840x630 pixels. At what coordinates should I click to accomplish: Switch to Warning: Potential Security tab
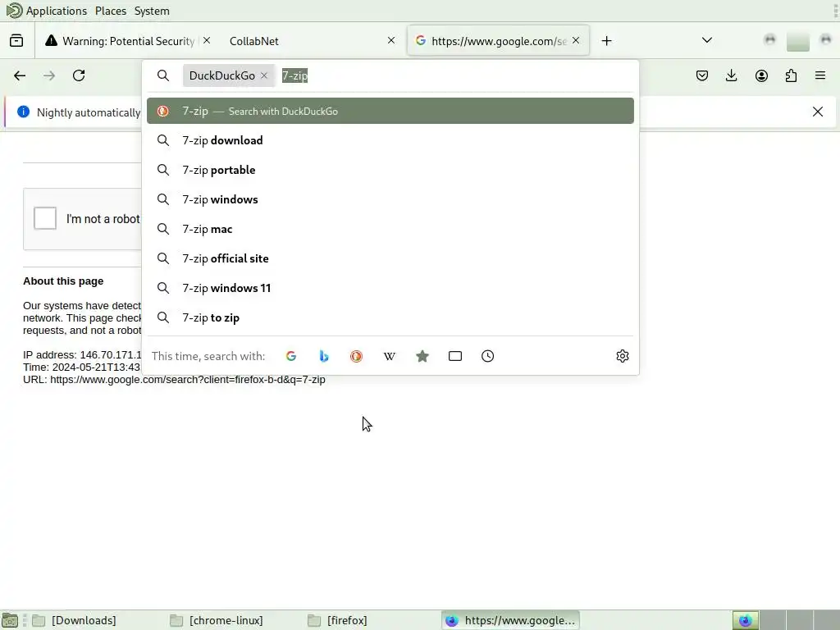[x=121, y=41]
